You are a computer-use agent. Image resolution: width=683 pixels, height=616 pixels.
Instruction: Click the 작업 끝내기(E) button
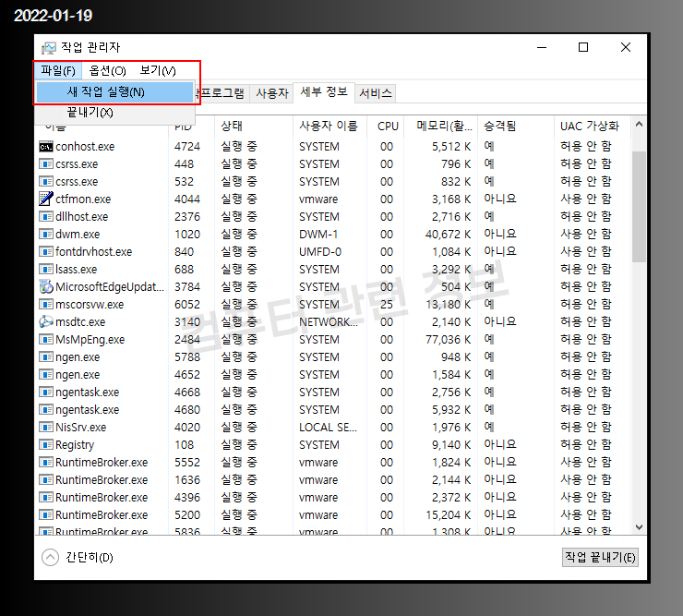pos(600,557)
